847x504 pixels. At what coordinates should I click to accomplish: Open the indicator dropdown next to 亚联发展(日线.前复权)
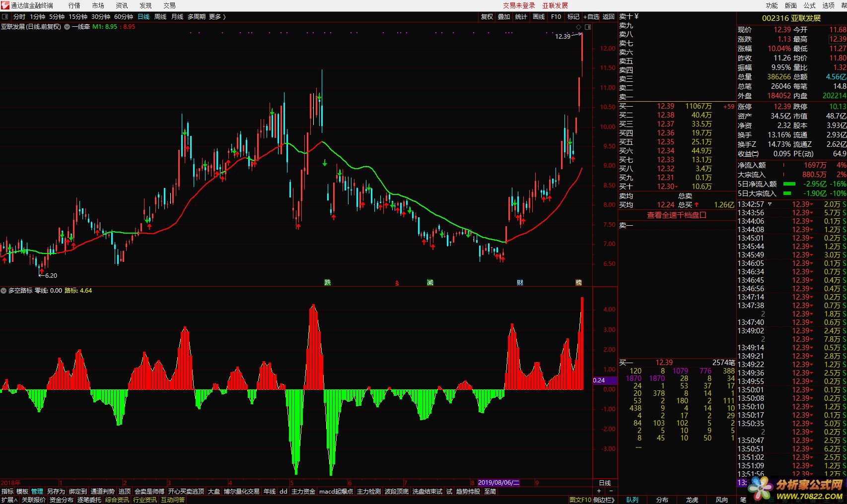point(67,27)
